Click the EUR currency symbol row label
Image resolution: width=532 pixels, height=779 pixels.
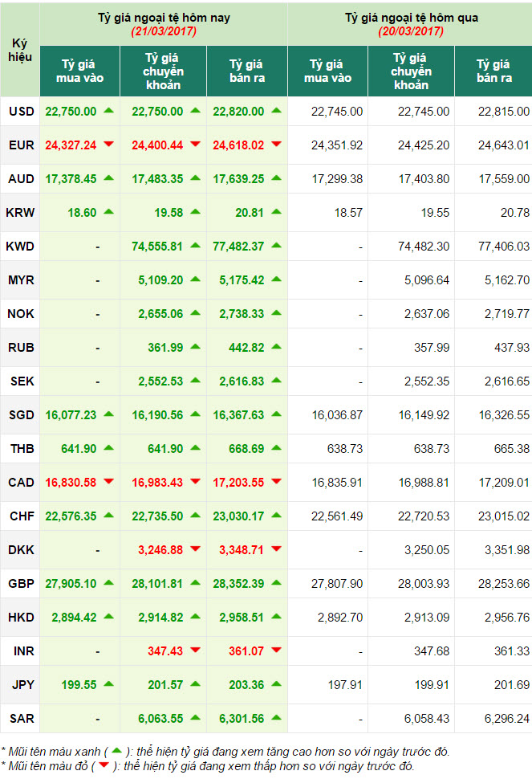tap(22, 145)
